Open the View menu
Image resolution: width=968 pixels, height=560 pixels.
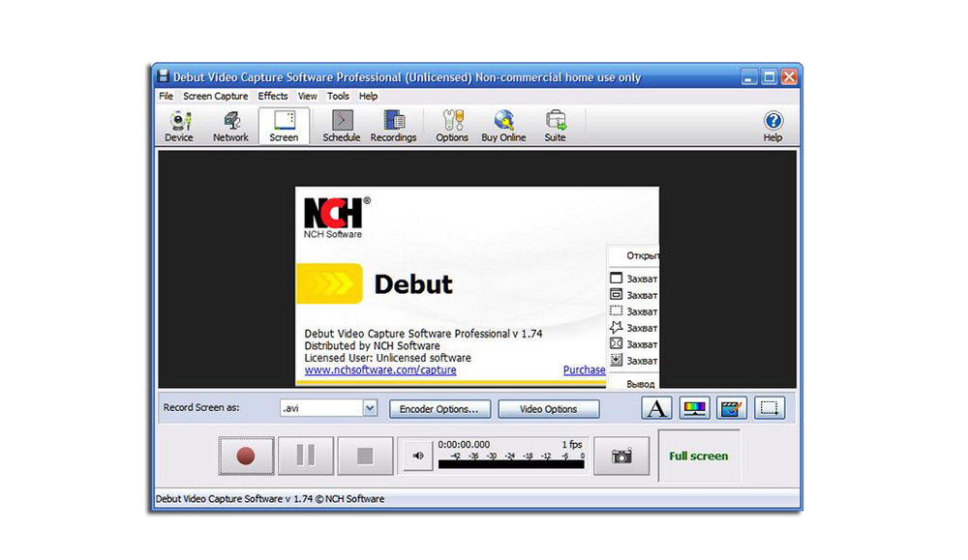pyautogui.click(x=308, y=96)
